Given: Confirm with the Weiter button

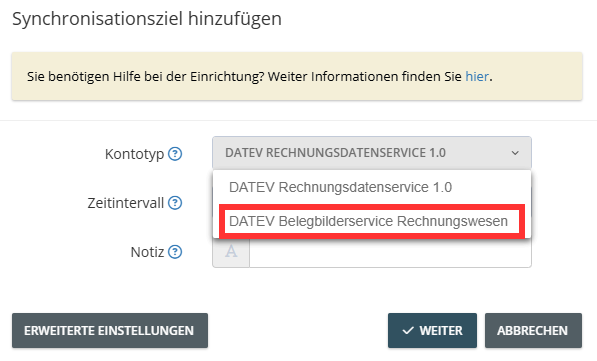Looking at the screenshot, I should 432,331.
